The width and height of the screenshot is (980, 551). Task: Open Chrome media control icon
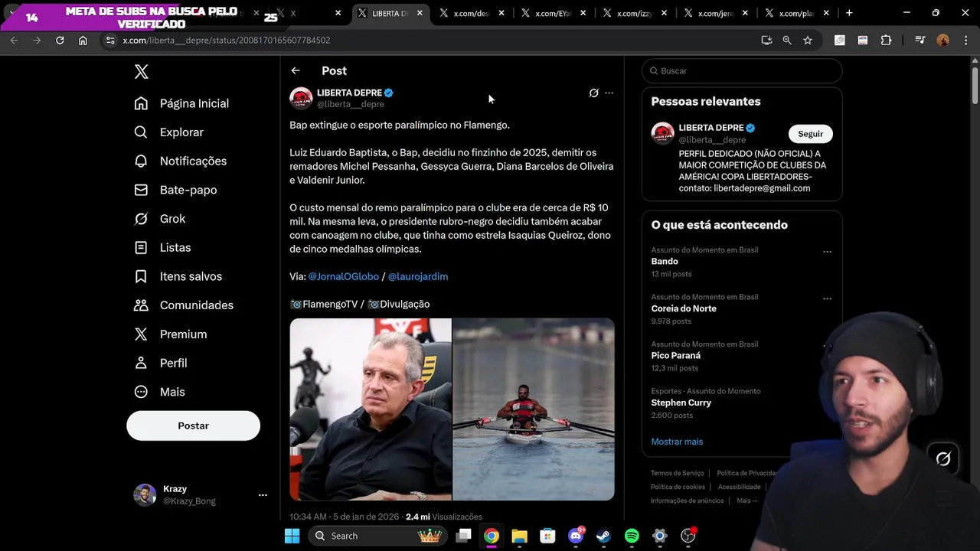920,40
